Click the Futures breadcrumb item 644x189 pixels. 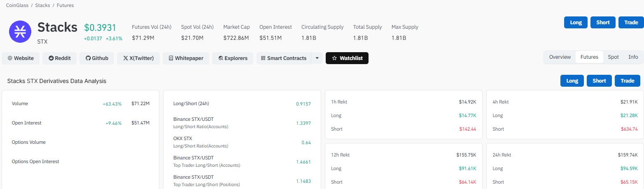65,5
